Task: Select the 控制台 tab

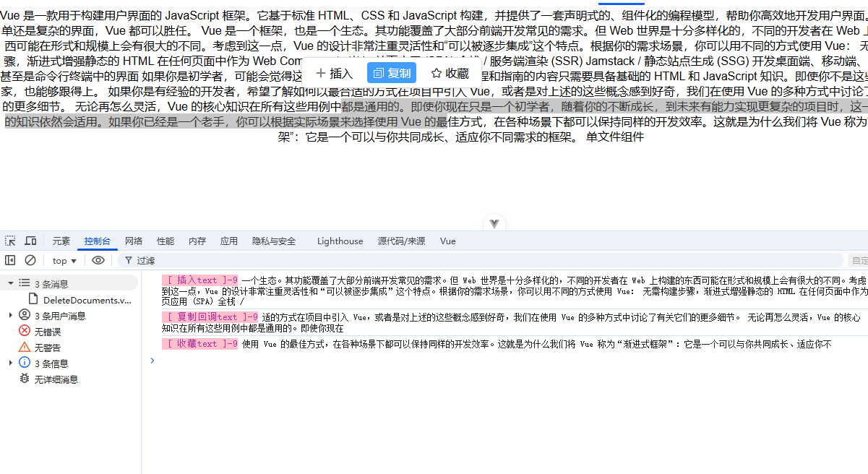Action: [98, 241]
